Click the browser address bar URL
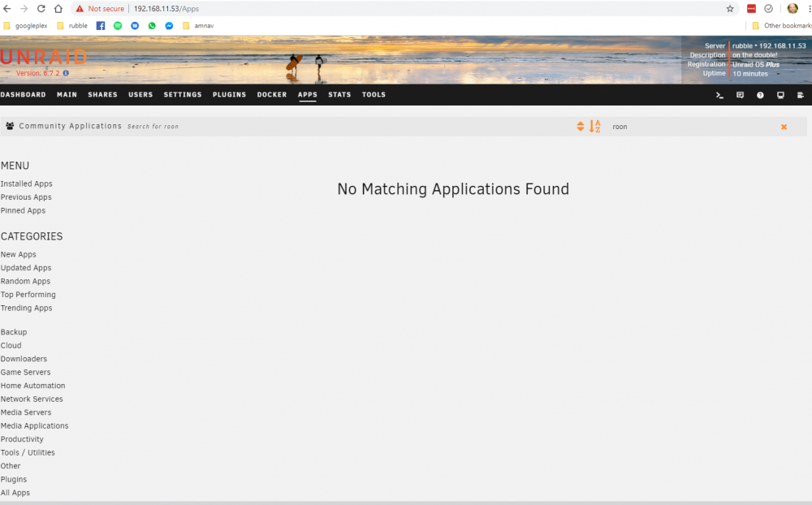This screenshot has width=812, height=505. coord(166,9)
